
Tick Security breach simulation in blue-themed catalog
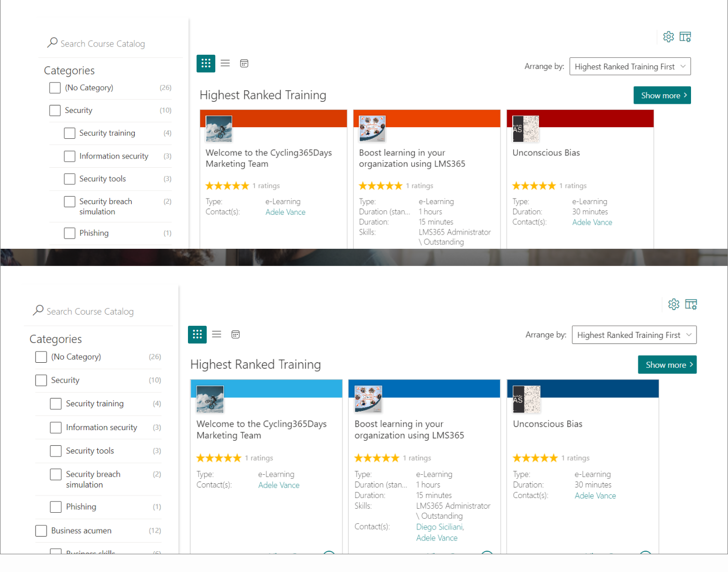pos(56,474)
